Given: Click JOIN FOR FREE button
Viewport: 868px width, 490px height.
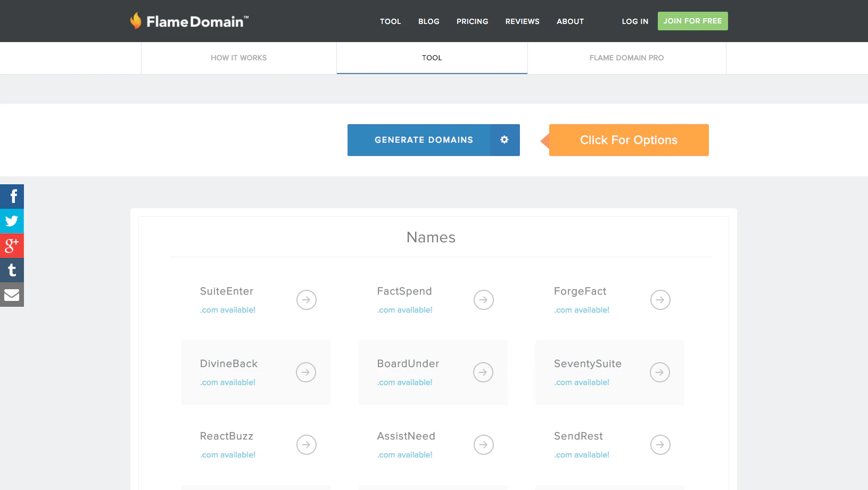Looking at the screenshot, I should [x=693, y=21].
